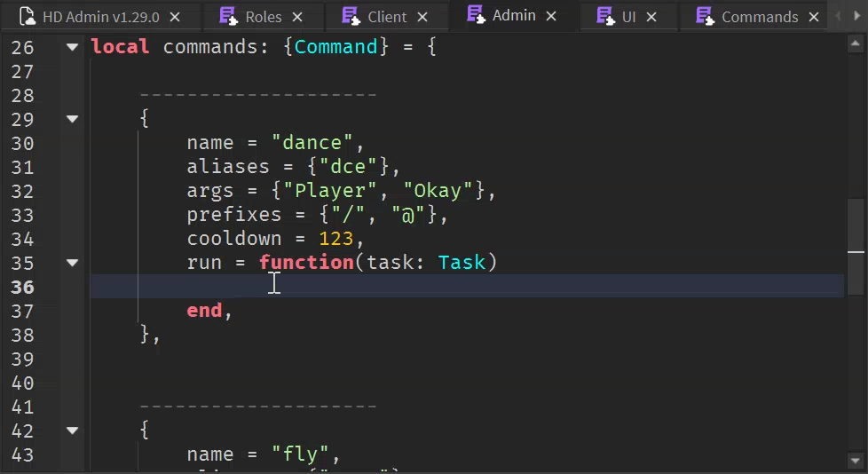Open the UI script tab
Viewport: 868px width, 474px height.
[628, 17]
